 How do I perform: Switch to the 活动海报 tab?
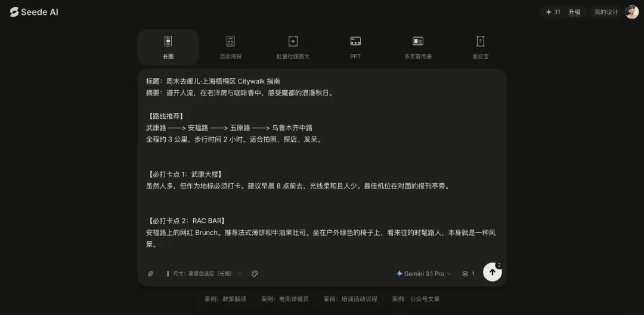pos(230,47)
